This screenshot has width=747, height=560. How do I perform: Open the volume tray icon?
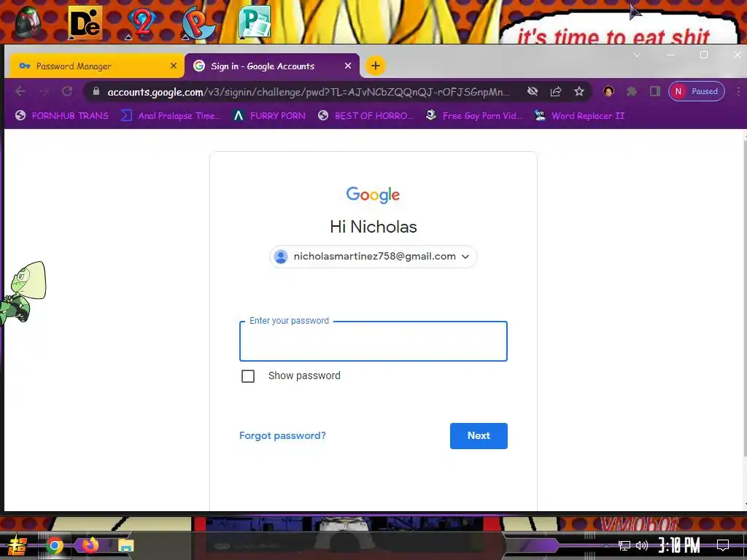pos(642,545)
